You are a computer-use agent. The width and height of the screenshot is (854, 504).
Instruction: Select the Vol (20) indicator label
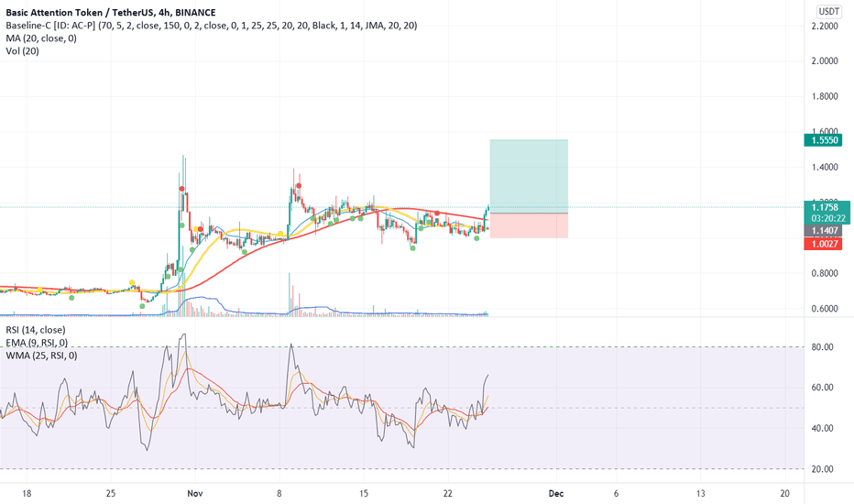point(22,51)
